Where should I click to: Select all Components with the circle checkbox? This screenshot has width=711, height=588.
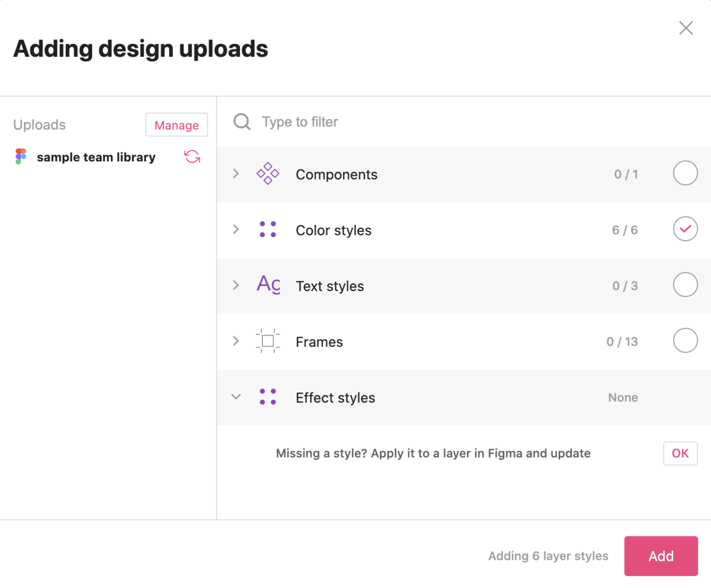click(x=686, y=174)
